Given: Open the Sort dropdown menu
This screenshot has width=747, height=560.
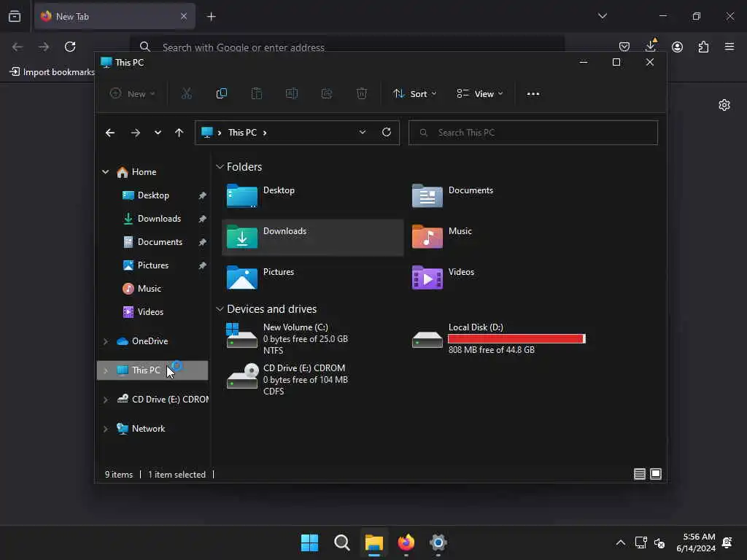Looking at the screenshot, I should [x=414, y=94].
